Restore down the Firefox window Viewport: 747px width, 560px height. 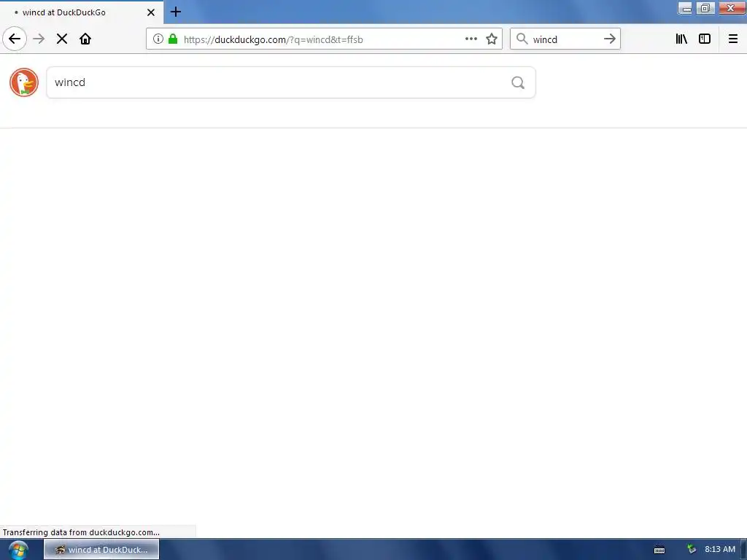pyautogui.click(x=705, y=8)
